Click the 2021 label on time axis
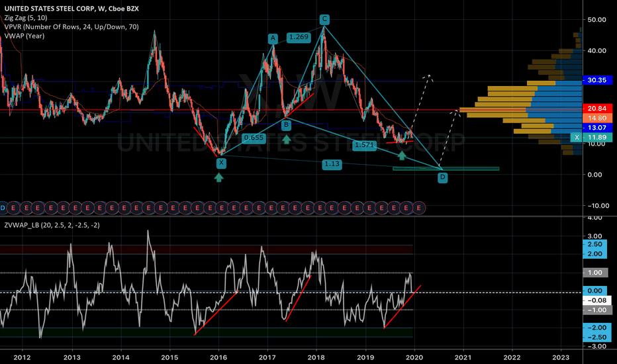Image resolution: width=617 pixels, height=364 pixels. coord(463,357)
